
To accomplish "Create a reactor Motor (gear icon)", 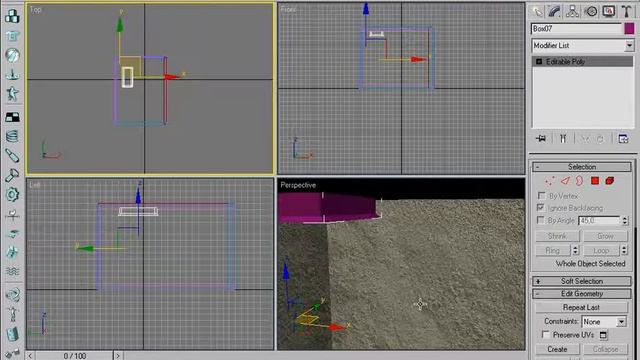I will click(x=12, y=194).
